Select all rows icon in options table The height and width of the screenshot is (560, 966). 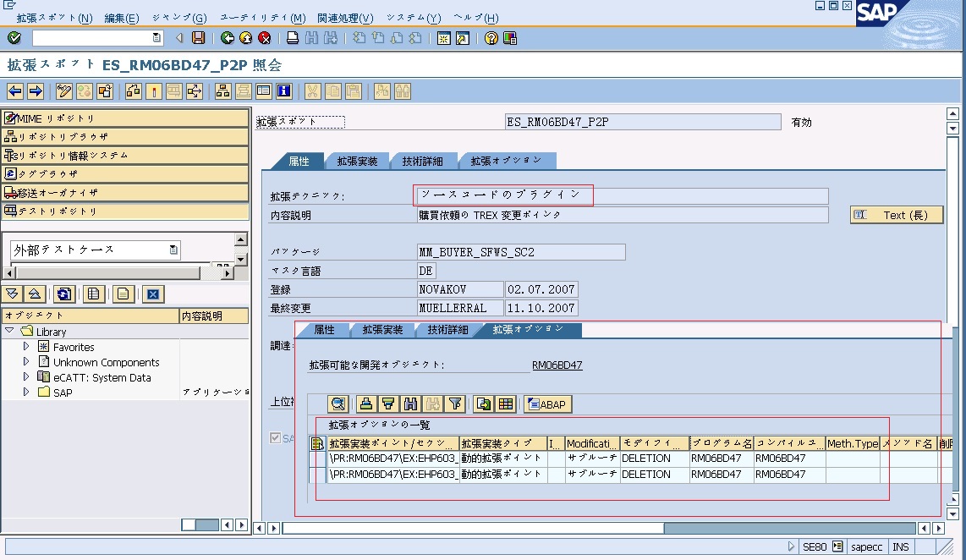(x=317, y=443)
